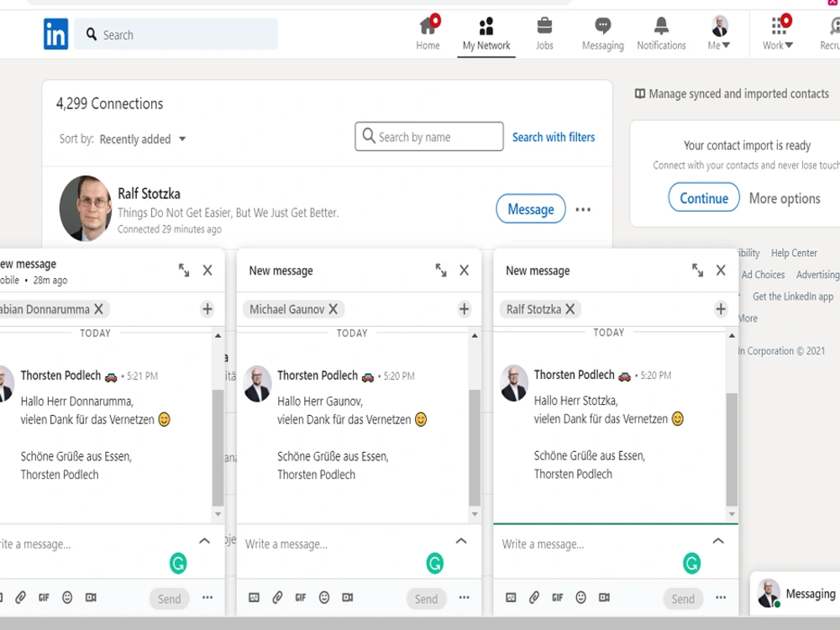Open the Messaging overlay at bottom right

pos(795,594)
